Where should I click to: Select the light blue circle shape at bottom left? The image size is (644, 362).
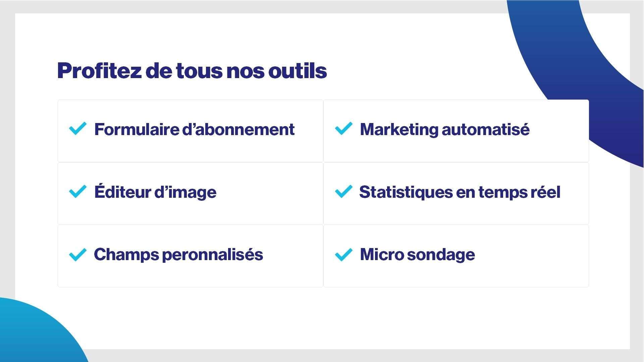[30, 332]
